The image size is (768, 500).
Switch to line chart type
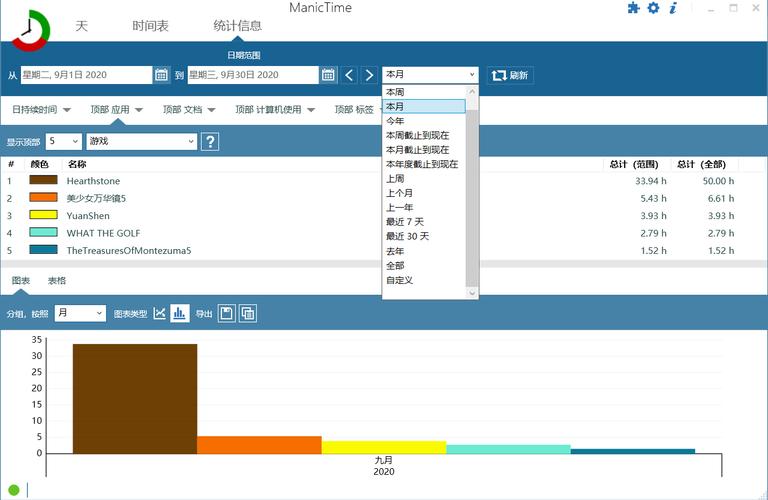(160, 313)
